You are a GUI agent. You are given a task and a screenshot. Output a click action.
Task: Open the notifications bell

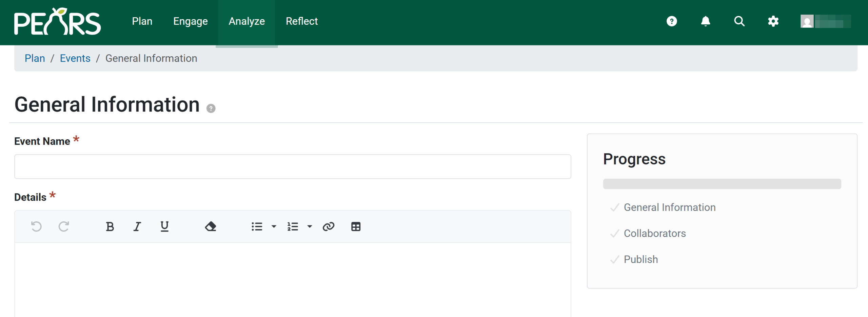pos(705,21)
